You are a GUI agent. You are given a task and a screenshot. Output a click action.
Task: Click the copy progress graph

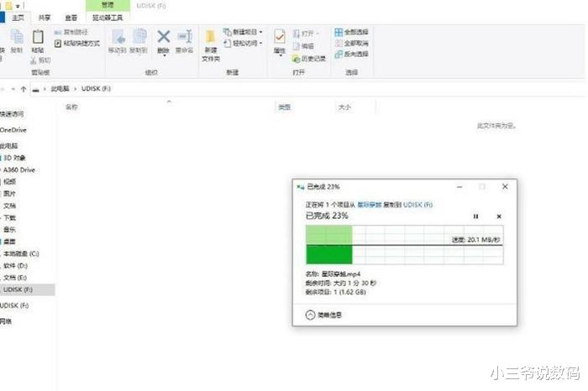click(405, 245)
